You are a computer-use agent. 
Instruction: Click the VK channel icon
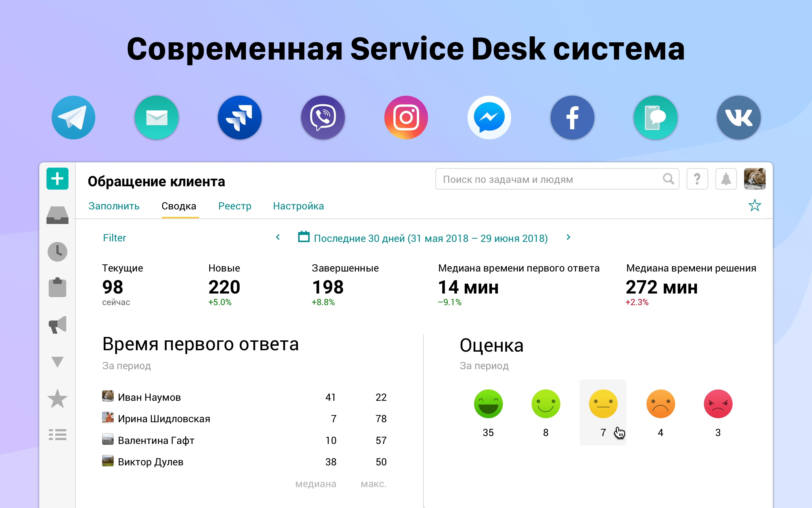739,118
